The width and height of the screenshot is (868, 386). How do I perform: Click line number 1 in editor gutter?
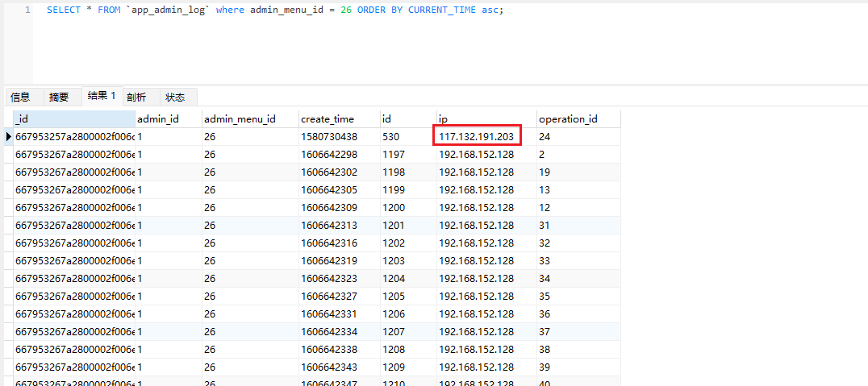[27, 10]
